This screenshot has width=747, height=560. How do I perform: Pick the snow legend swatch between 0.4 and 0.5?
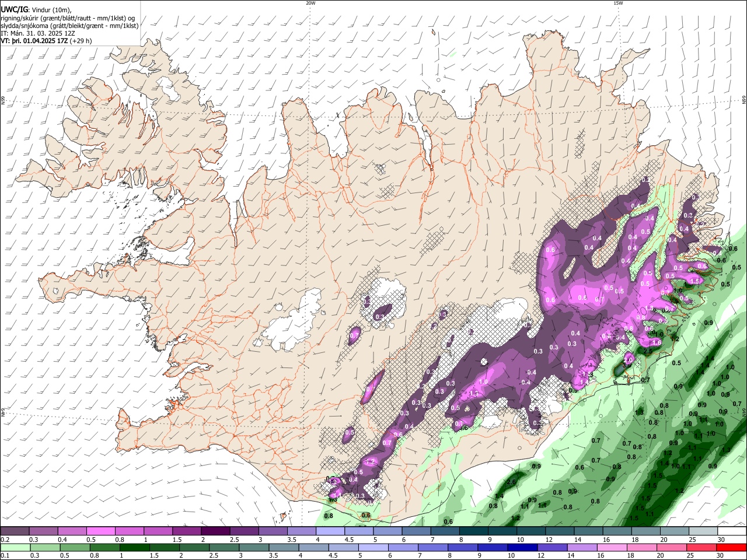pos(72,531)
